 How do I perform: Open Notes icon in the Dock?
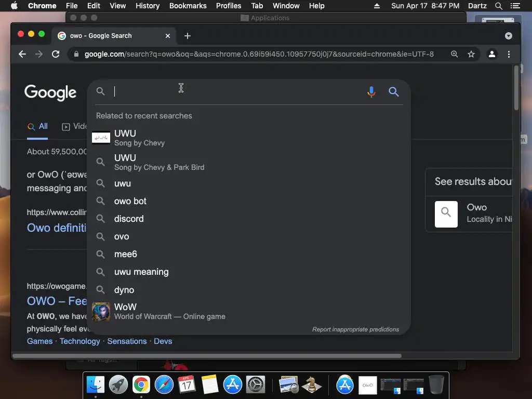coord(210,385)
